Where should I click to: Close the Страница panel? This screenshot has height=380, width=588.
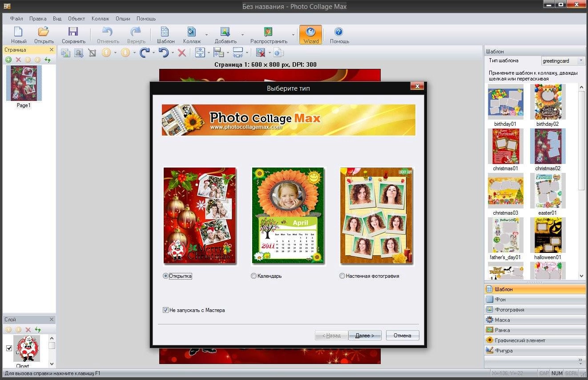tap(52, 50)
